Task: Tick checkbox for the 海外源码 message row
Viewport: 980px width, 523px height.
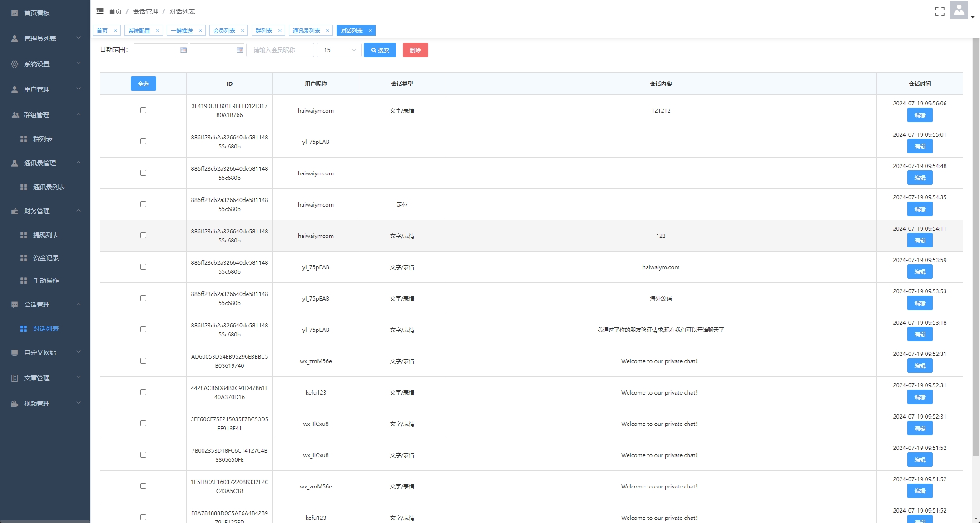Action: pyautogui.click(x=143, y=298)
